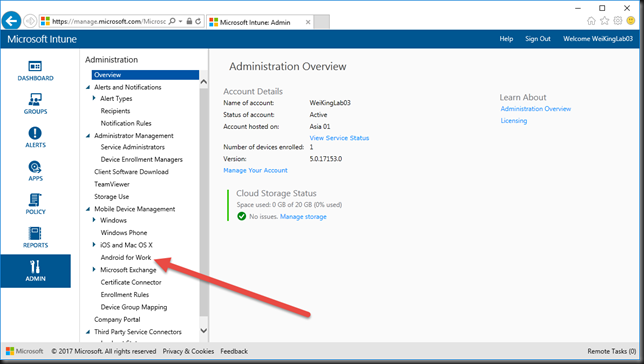Click the browser home icon

[x=591, y=21]
